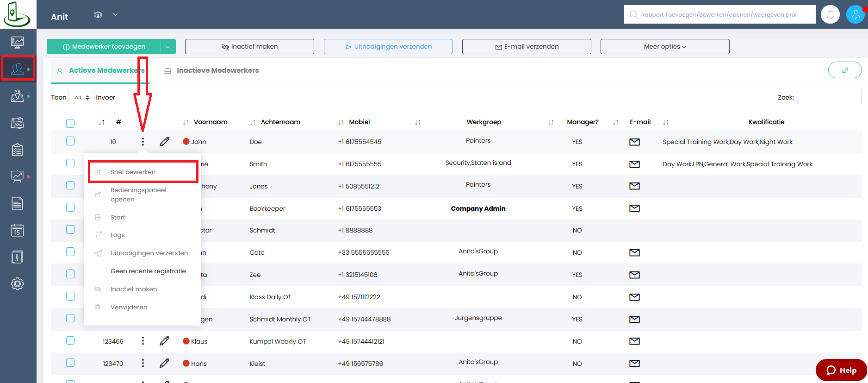The height and width of the screenshot is (383, 868).
Task: Tick the checkbox for John Doe's row
Action: (x=70, y=141)
